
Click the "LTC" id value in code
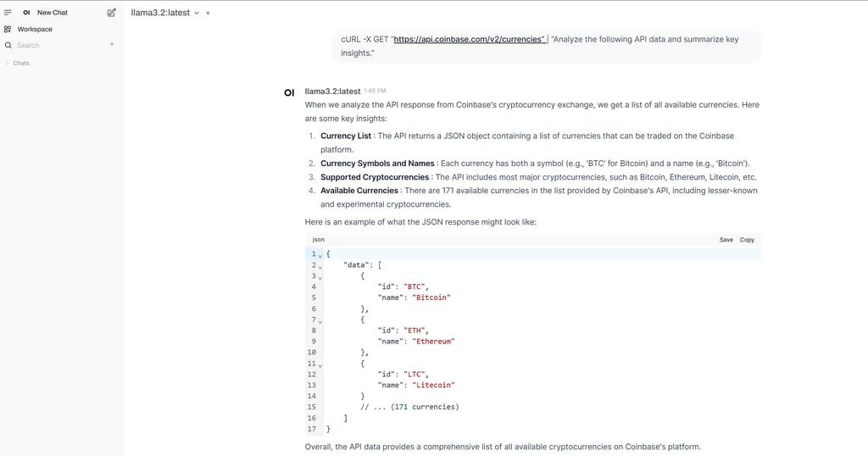[x=414, y=375]
